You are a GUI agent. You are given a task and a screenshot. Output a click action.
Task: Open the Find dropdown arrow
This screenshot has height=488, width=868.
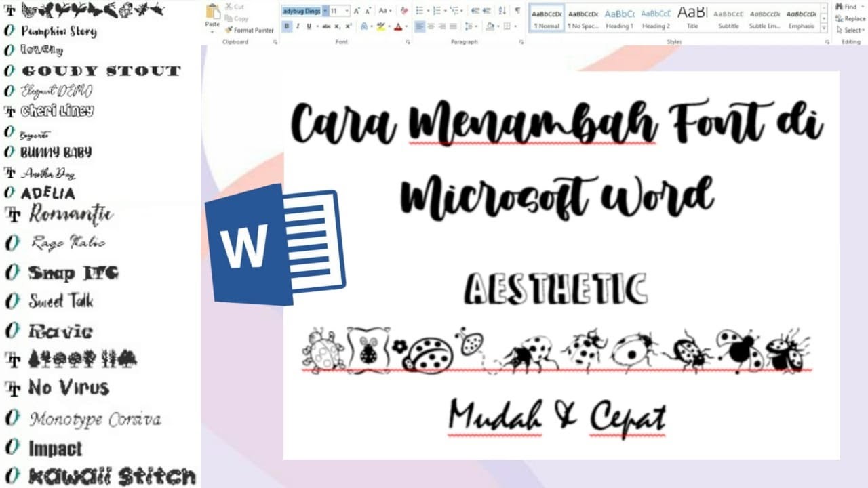click(861, 7)
